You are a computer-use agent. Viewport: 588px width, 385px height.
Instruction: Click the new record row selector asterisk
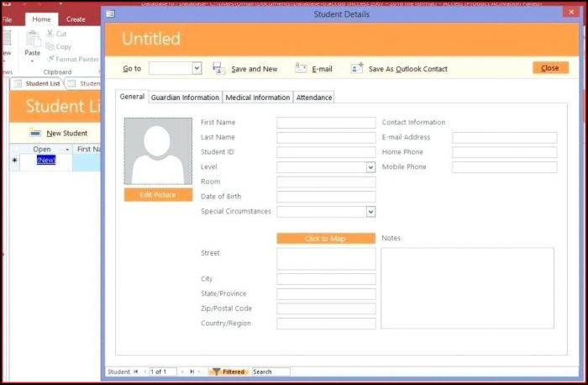point(14,161)
